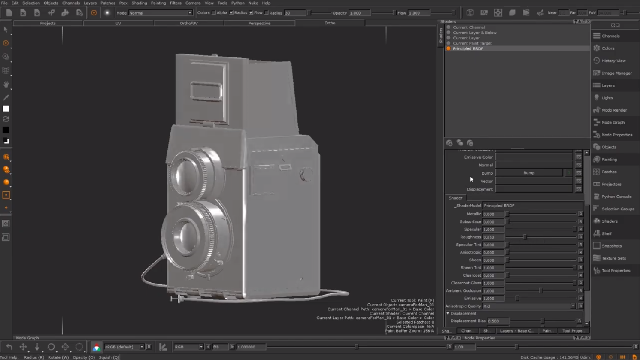
Task: Open the Shading menu
Action: (x=139, y=3)
